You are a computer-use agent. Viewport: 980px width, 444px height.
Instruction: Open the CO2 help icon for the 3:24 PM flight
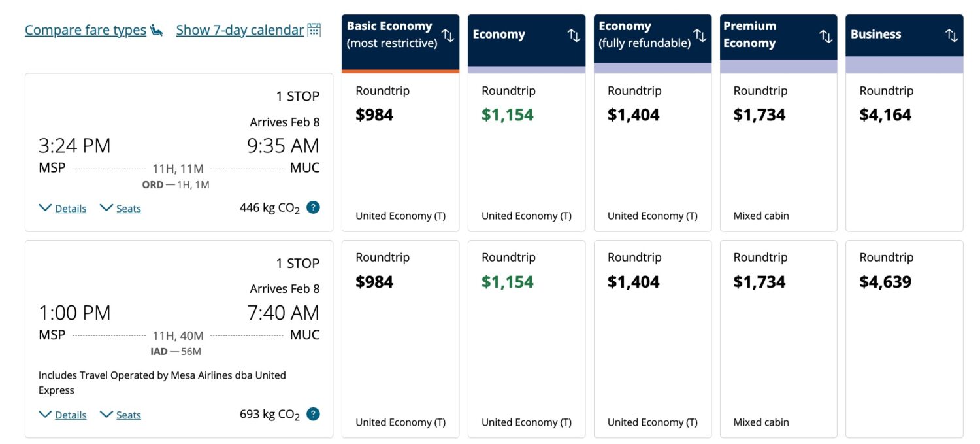tap(312, 207)
